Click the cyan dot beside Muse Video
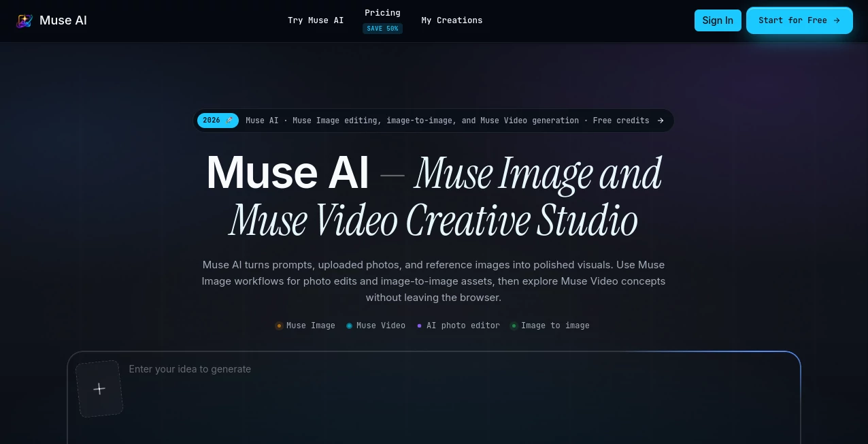The width and height of the screenshot is (868, 444). 349,326
